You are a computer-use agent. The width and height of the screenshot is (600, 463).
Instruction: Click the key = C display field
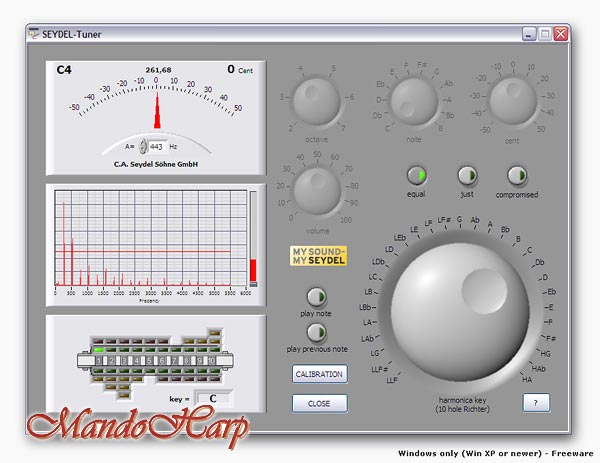[213, 399]
